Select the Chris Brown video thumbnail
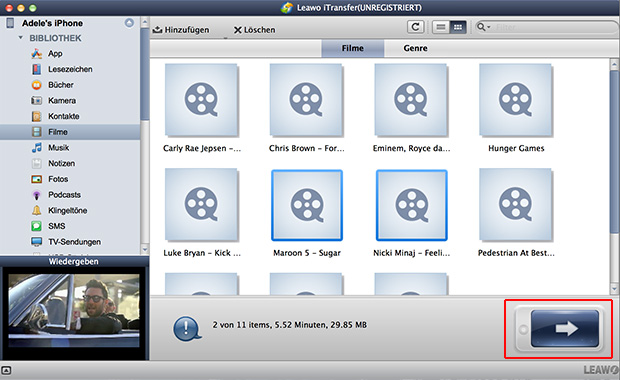Screen dimensions: 620x380 pyautogui.click(x=306, y=100)
